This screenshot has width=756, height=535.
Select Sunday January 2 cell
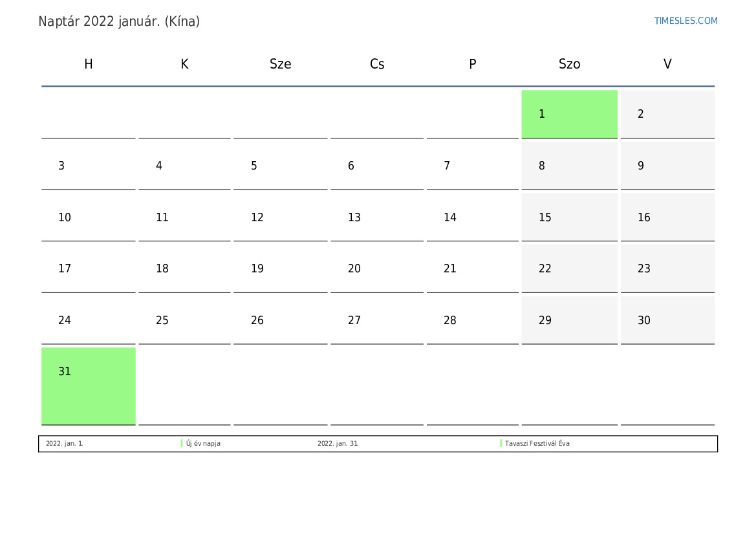click(667, 114)
